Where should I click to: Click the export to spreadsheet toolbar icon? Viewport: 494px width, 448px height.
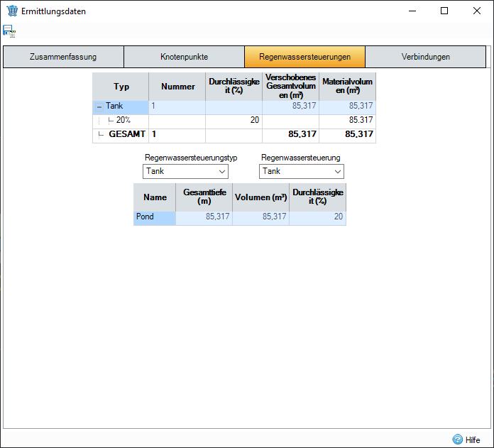click(9, 31)
